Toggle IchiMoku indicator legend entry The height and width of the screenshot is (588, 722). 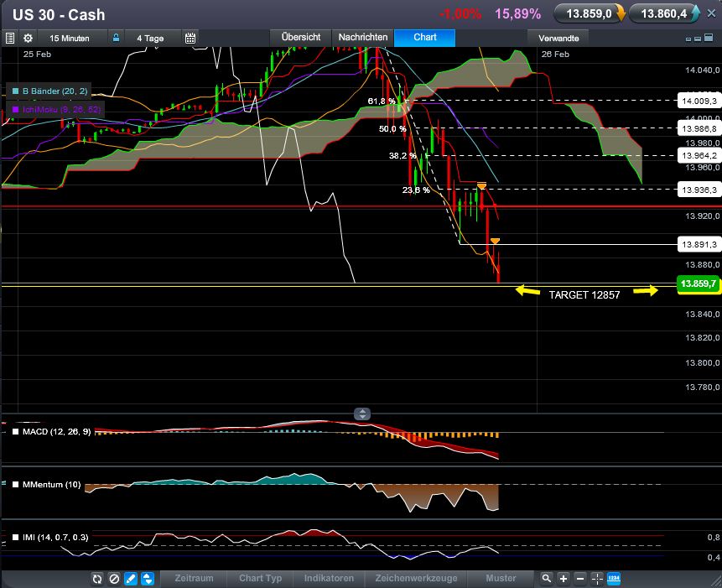pyautogui.click(x=55, y=110)
